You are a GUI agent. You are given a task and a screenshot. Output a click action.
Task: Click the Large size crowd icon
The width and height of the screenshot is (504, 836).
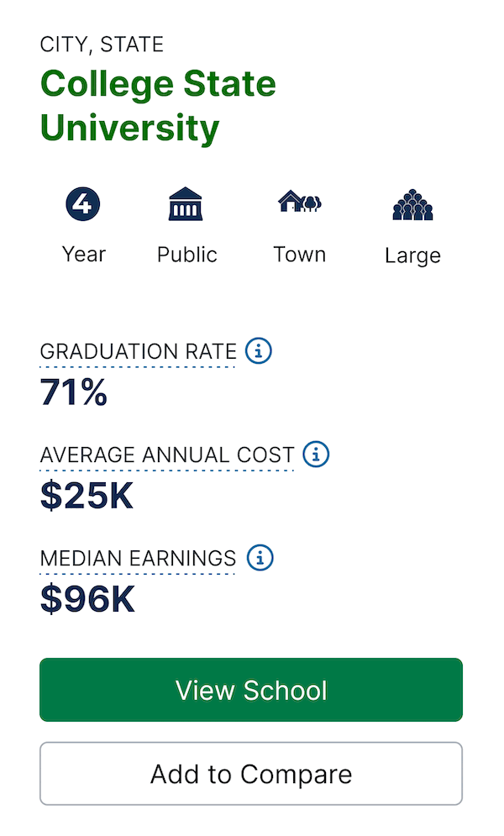point(412,204)
